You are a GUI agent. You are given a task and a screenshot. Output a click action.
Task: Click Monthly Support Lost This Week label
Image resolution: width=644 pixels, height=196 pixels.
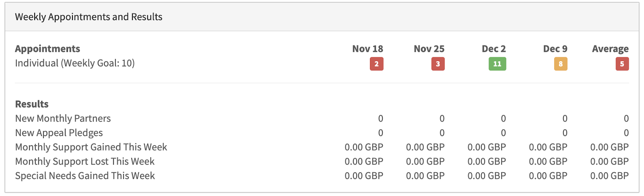(x=85, y=161)
